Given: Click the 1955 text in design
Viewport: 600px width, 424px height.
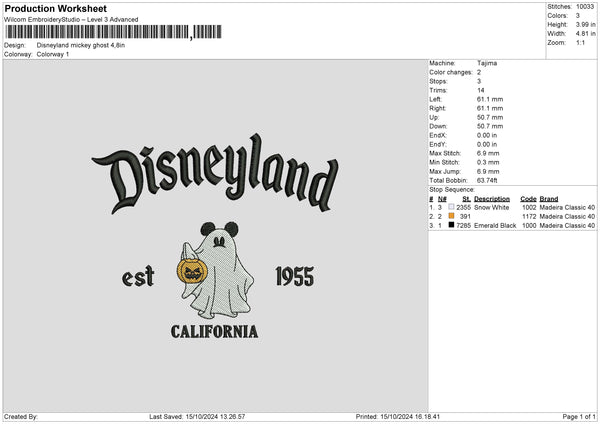Looking at the screenshot, I should tap(295, 277).
